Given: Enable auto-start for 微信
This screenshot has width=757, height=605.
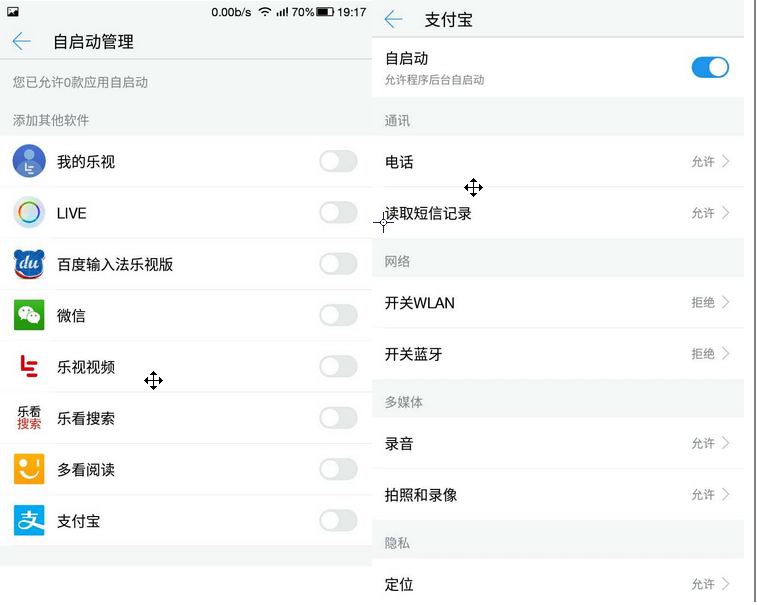Looking at the screenshot, I should point(338,315).
